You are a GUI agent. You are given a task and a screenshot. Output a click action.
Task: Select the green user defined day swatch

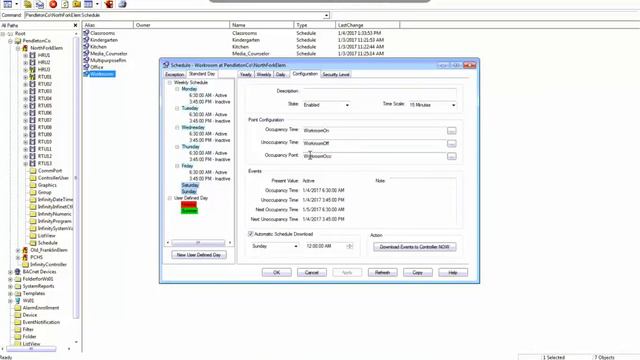[x=189, y=211]
